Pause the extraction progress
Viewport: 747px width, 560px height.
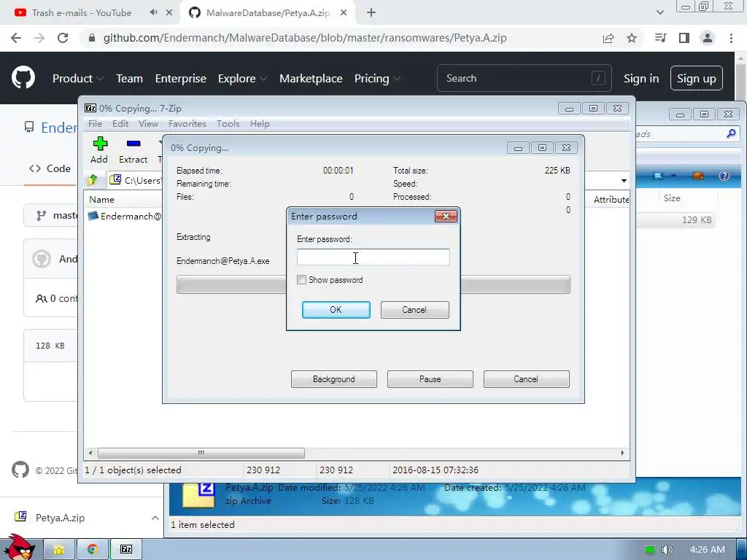tap(430, 379)
